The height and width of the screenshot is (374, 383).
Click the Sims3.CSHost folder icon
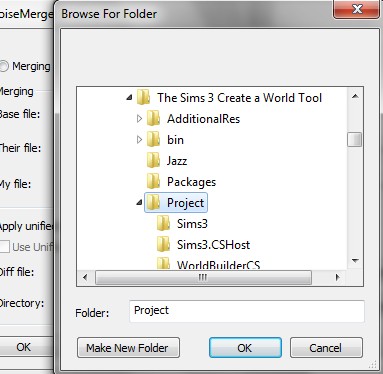[x=163, y=244]
